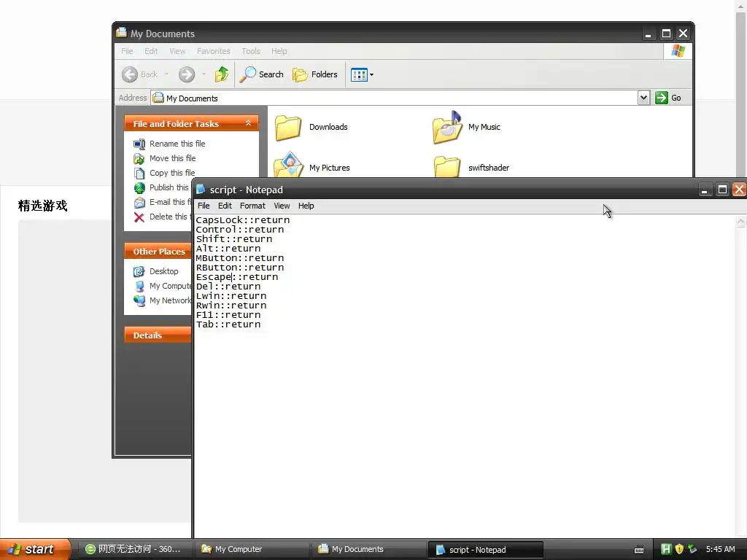Screen dimensions: 747x560
Task: Click Notepad scrollbar up arrow
Action: point(740,222)
